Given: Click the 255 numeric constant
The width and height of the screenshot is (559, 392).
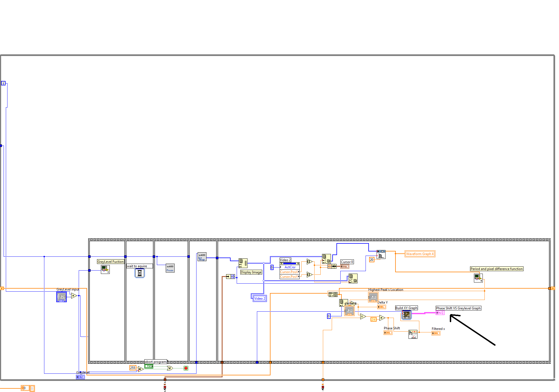Looking at the screenshot, I should pos(133,368).
